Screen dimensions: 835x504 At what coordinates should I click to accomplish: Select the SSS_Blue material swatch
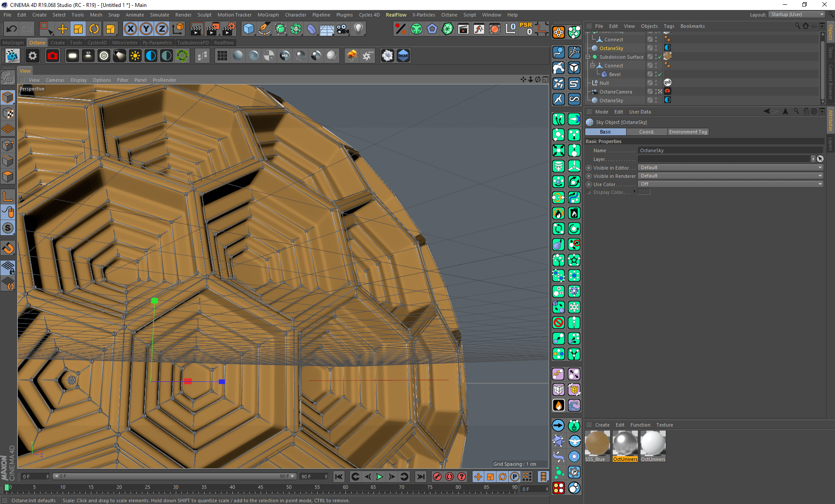[x=597, y=444]
